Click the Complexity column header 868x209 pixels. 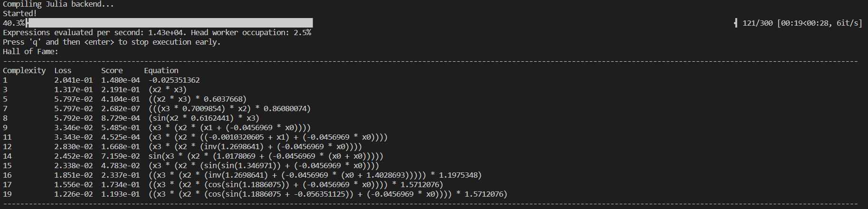click(24, 70)
